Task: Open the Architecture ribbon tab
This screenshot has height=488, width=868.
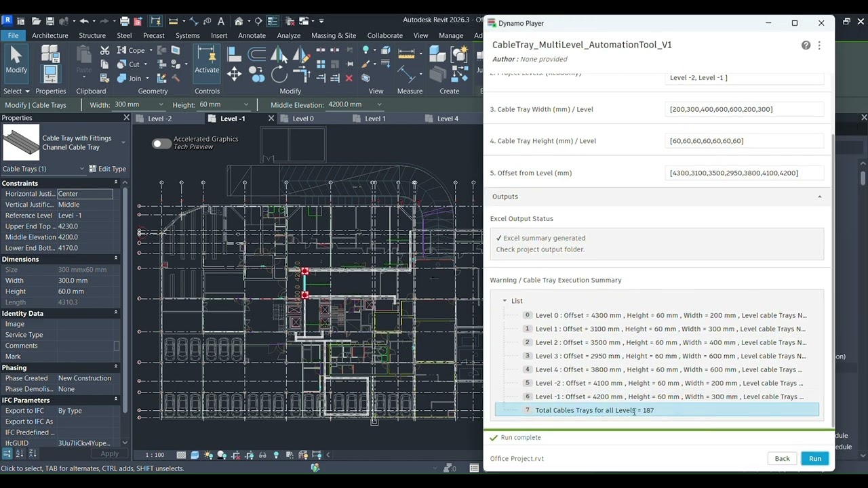Action: pyautogui.click(x=50, y=35)
